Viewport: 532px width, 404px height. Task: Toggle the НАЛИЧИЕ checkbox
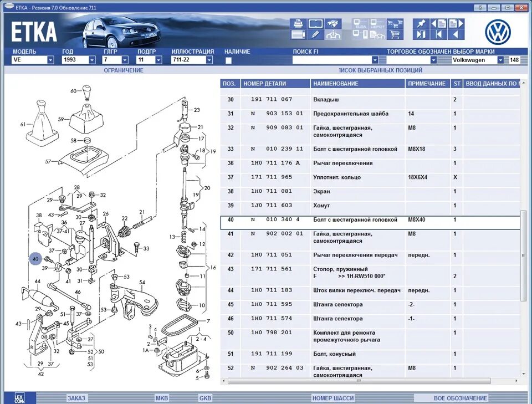point(229,60)
